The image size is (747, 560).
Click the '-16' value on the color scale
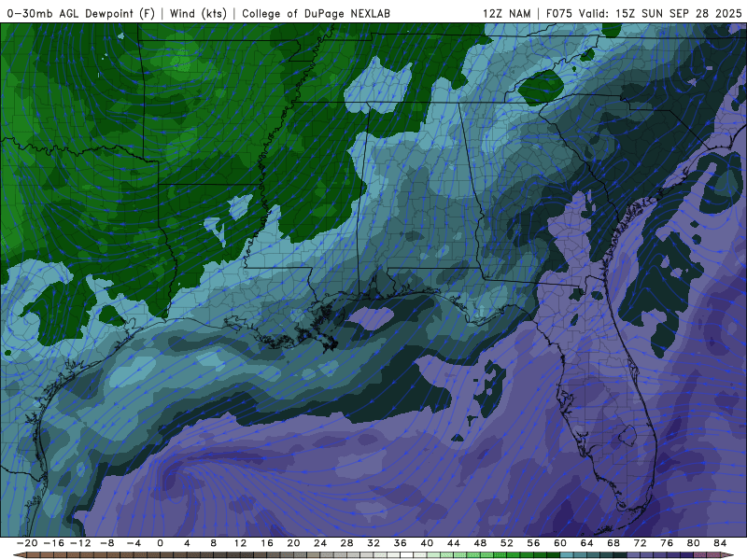point(53,543)
